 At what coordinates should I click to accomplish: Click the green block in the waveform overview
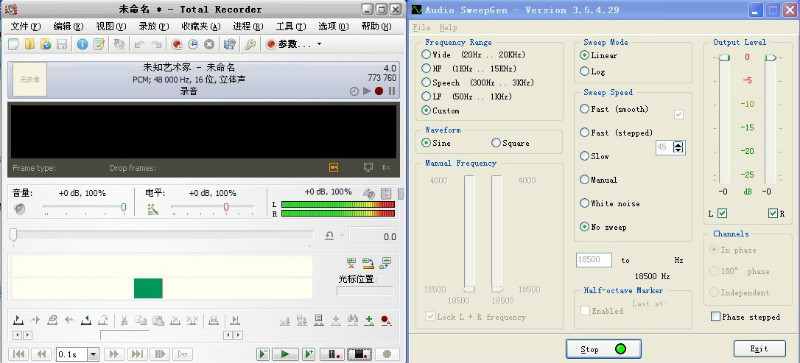148,288
